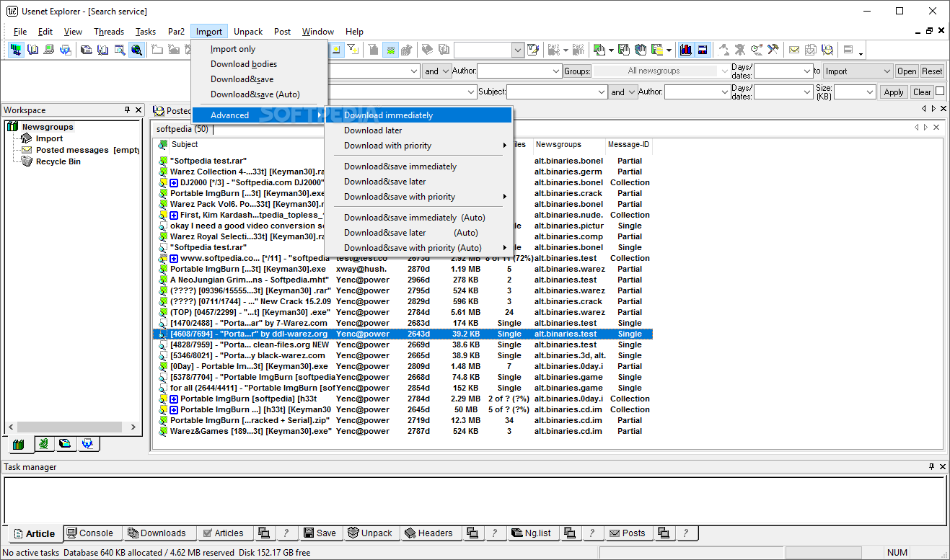Select Import only menu item
The height and width of the screenshot is (560, 950).
[260, 49]
